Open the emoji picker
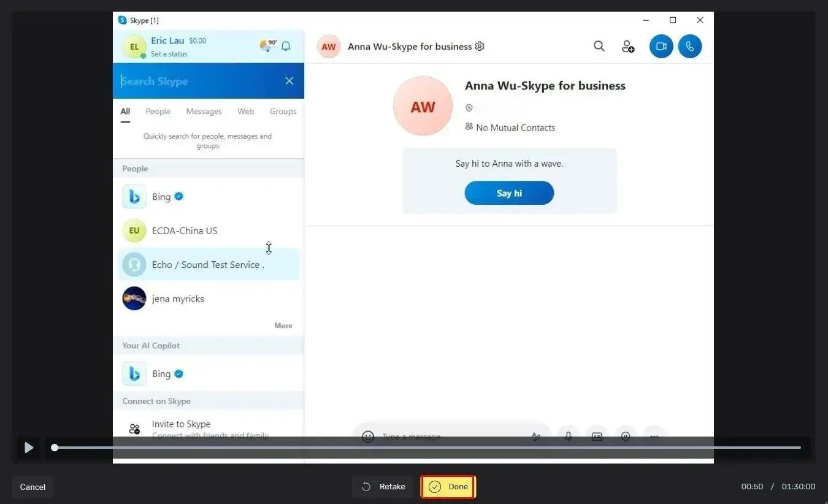 368,436
